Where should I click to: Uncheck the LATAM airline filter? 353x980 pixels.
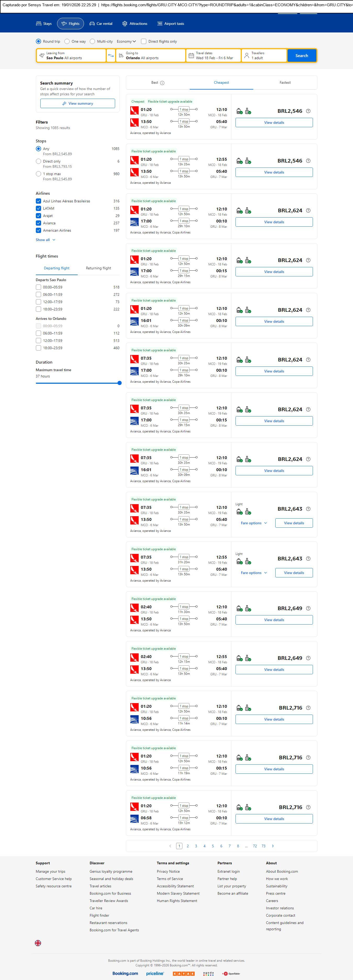point(38,208)
